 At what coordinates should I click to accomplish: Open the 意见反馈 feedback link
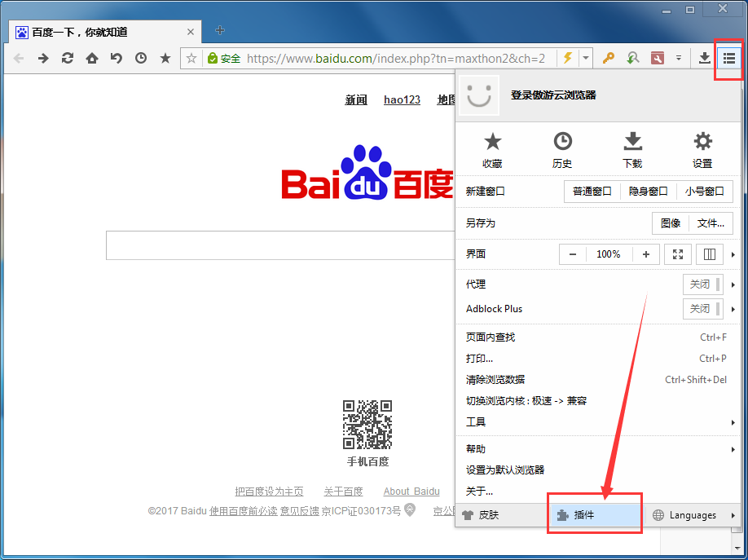300,511
